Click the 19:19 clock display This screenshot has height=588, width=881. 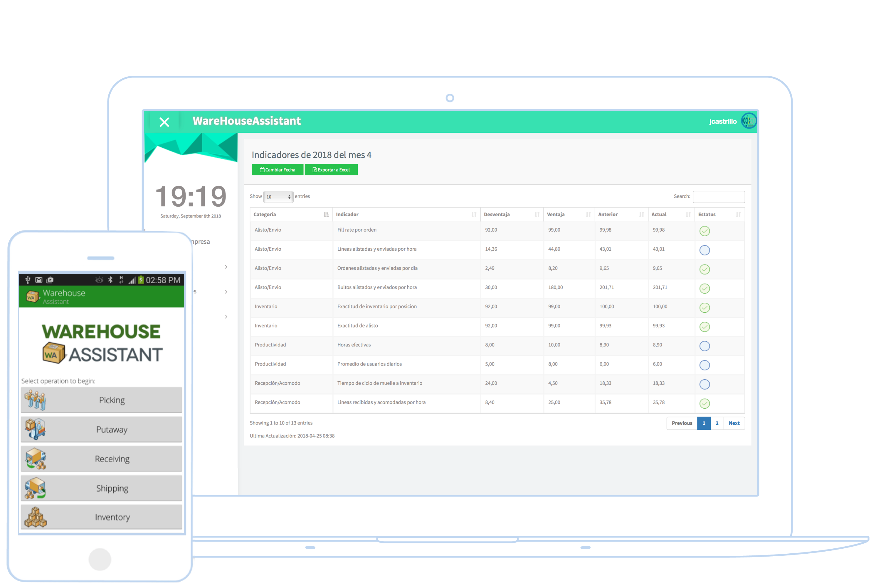coord(191,196)
